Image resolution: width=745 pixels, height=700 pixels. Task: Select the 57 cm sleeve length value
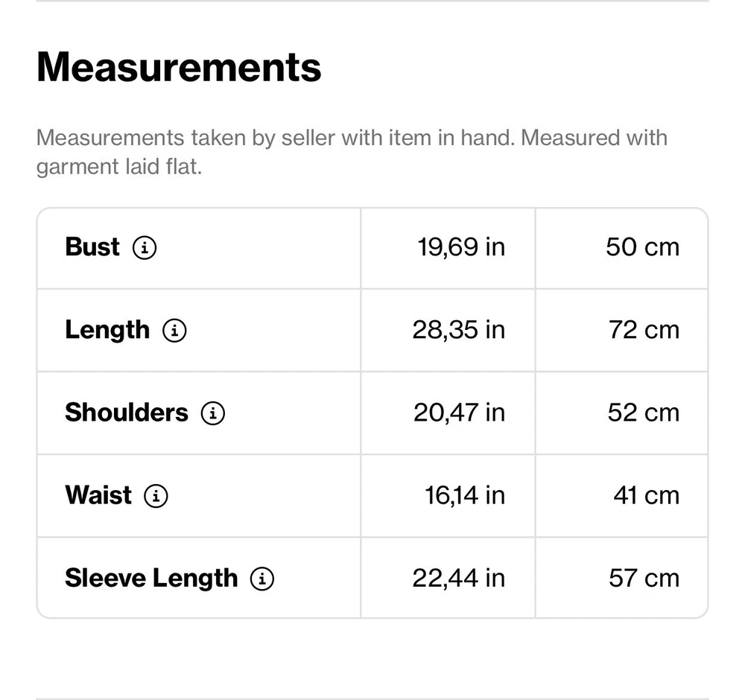tap(644, 579)
